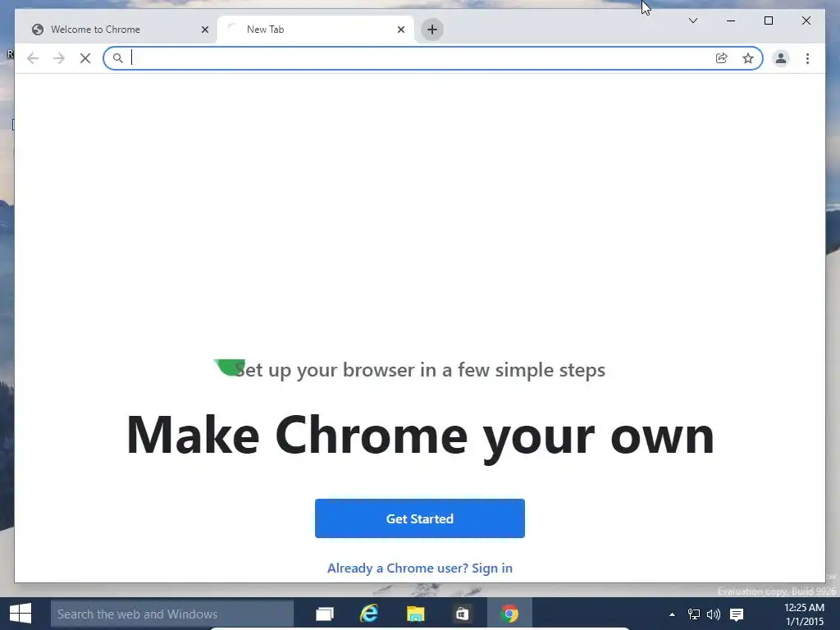The width and height of the screenshot is (840, 630).
Task: Maximize the Chrome window
Action: [768, 21]
